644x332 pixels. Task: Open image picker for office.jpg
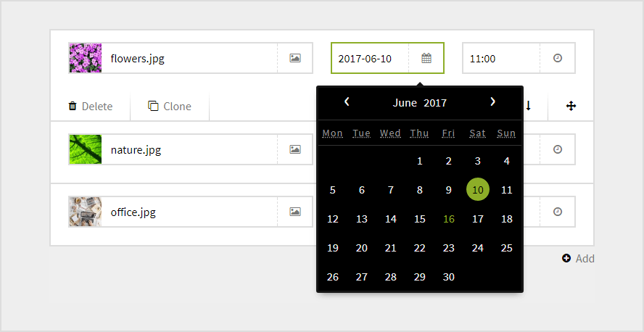coord(295,212)
